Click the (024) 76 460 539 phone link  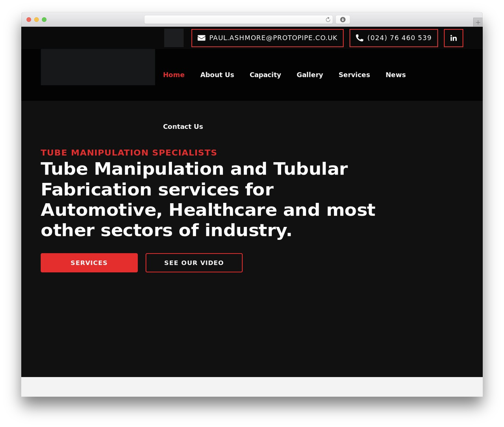[x=394, y=38]
